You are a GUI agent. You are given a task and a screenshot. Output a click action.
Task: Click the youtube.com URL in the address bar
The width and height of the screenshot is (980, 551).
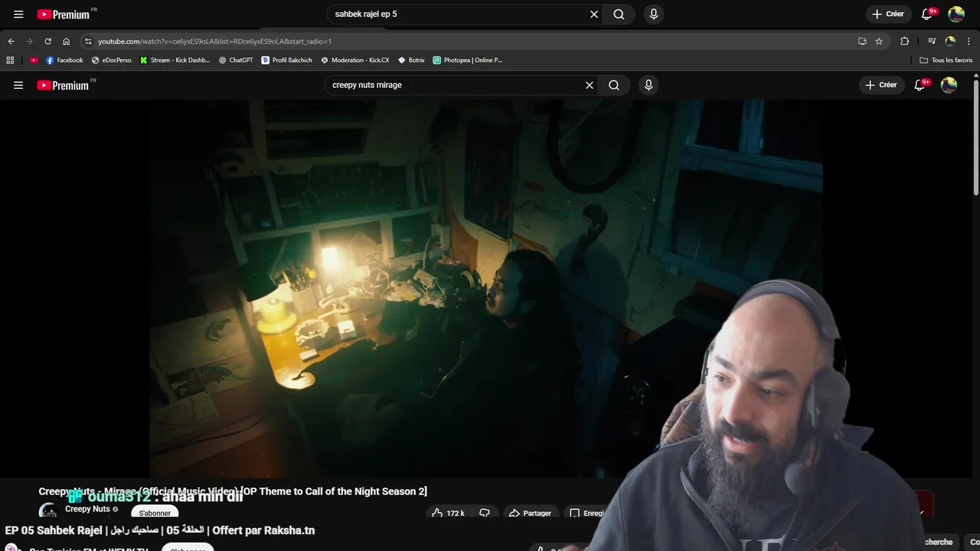pyautogui.click(x=214, y=41)
